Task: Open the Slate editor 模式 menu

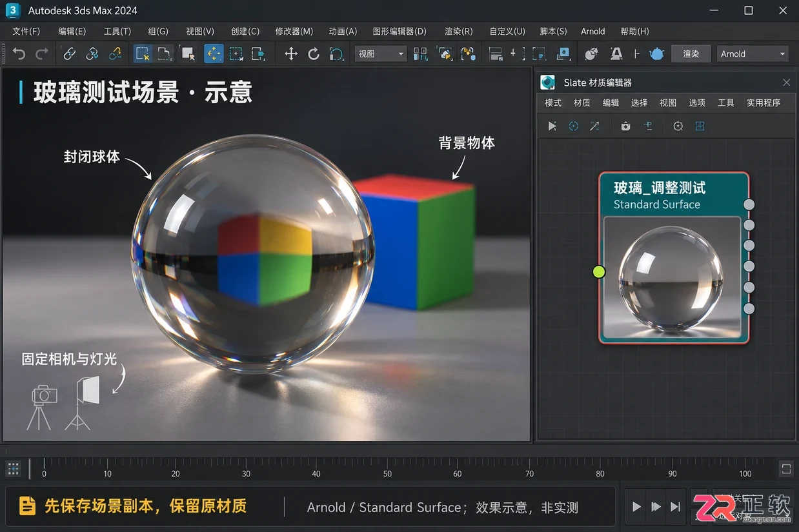Action: point(553,103)
